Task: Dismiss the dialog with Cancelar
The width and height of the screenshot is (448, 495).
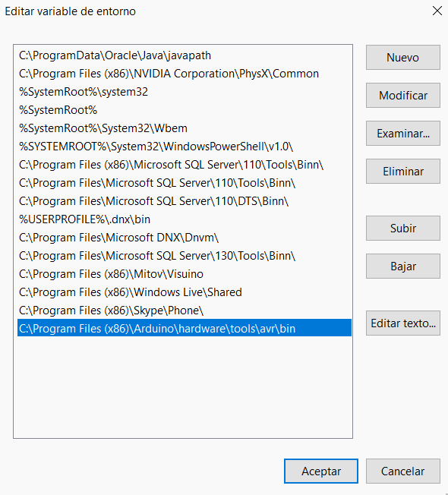Action: tap(403, 471)
